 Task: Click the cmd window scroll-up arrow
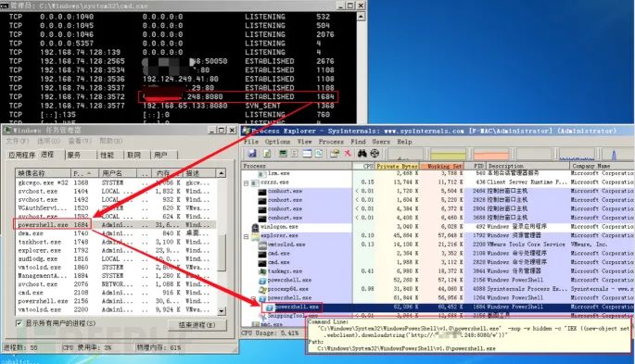pyautogui.click(x=361, y=17)
